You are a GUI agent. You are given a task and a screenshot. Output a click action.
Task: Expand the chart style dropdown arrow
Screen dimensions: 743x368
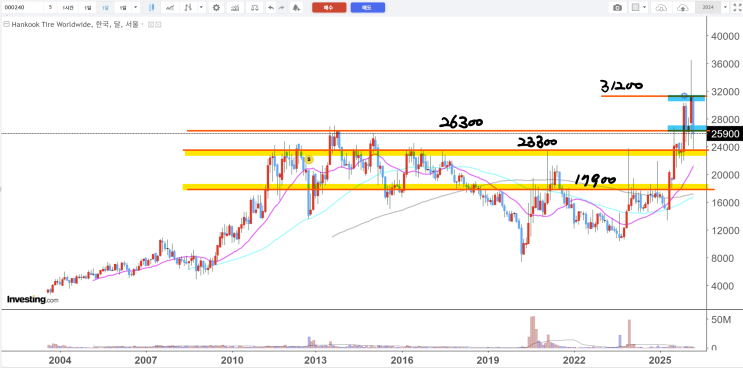click(202, 8)
